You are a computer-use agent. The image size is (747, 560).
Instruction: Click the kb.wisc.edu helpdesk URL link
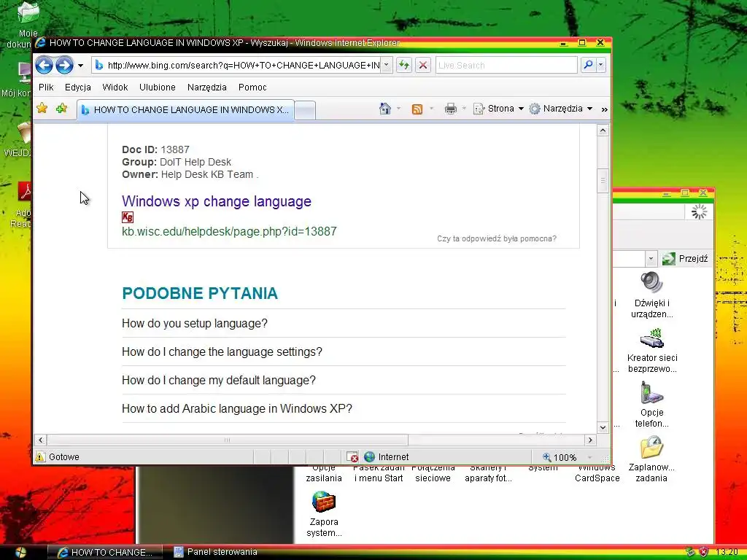pyautogui.click(x=229, y=231)
